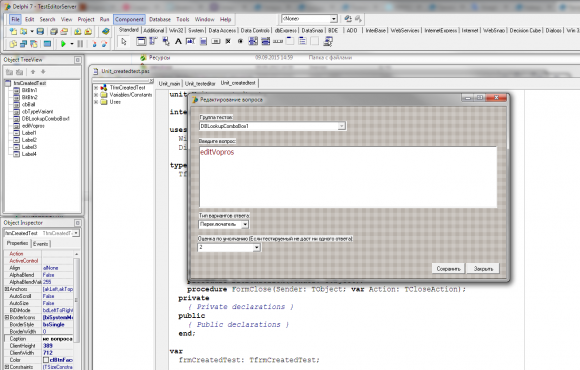This screenshot has width=580, height=370.
Task: Open the DBLookupComboBox1 dropdown on the form
Action: (x=341, y=126)
